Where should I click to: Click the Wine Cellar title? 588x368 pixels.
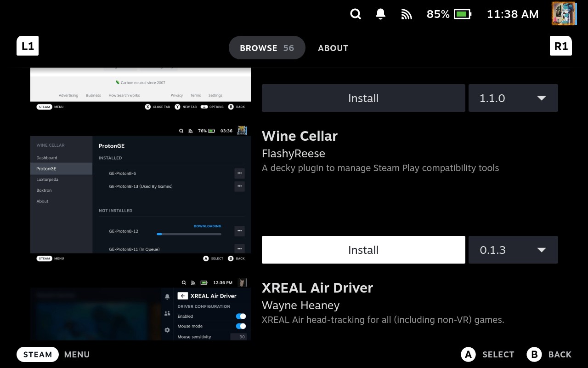point(300,136)
